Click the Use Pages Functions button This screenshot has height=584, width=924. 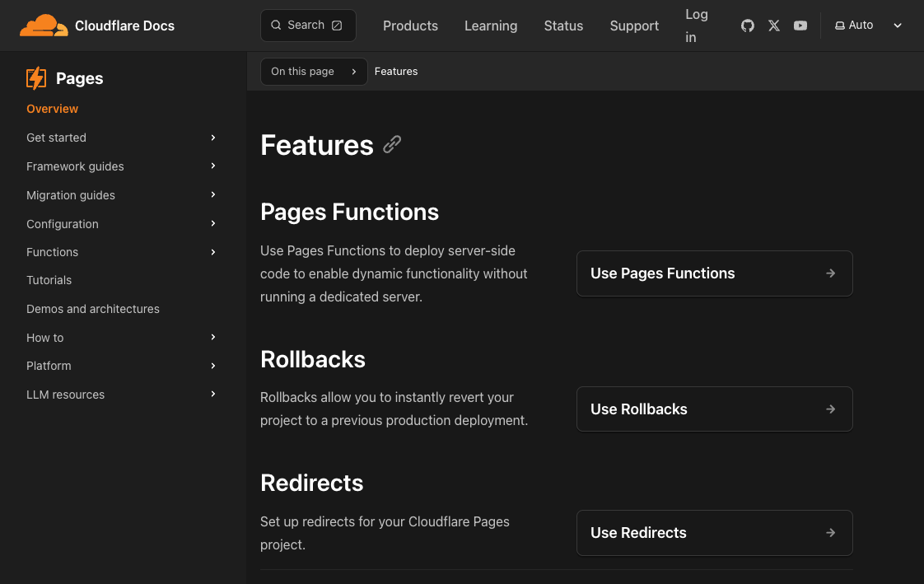pyautogui.click(x=714, y=273)
